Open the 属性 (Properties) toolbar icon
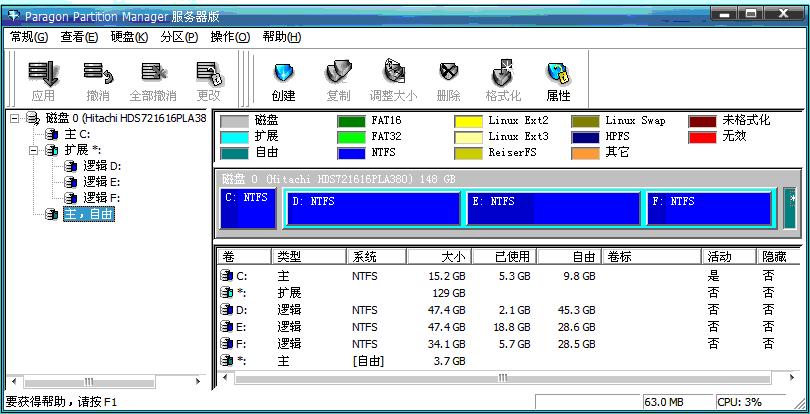The image size is (810, 414). click(x=558, y=73)
